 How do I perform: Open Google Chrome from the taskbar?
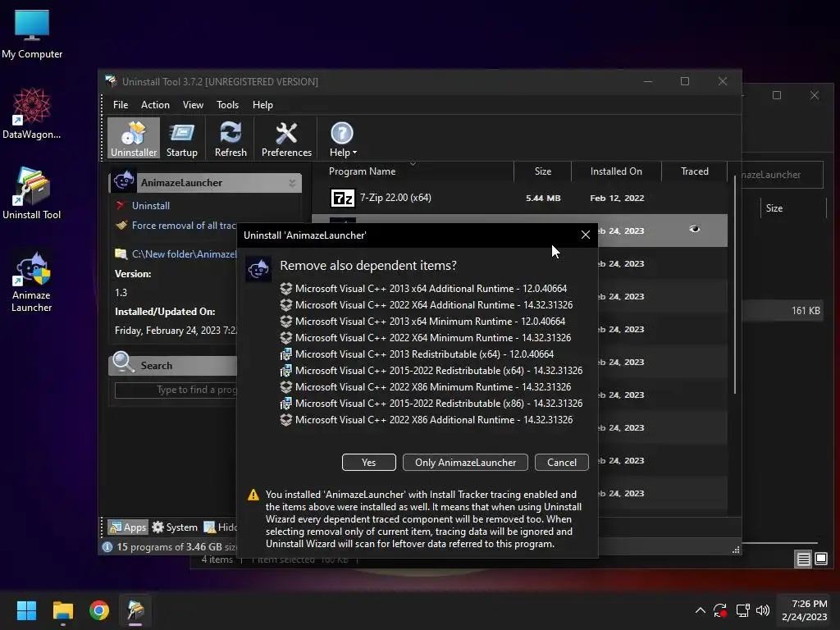click(x=99, y=610)
